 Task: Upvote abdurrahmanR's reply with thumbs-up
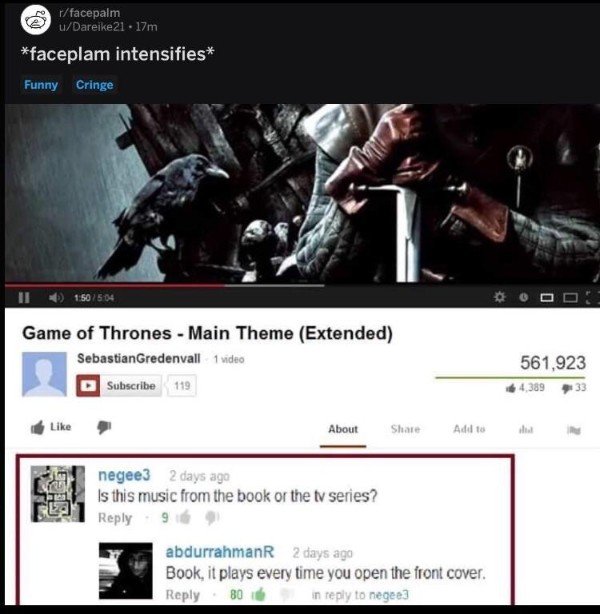coord(258,595)
